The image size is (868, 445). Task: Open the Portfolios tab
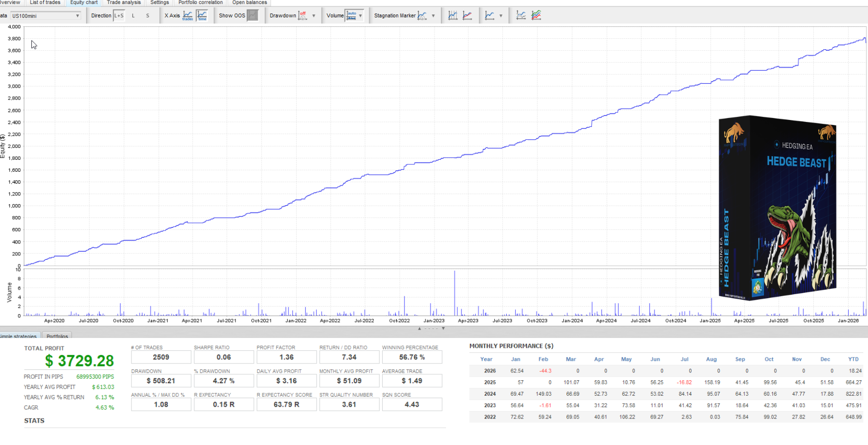pos(57,336)
